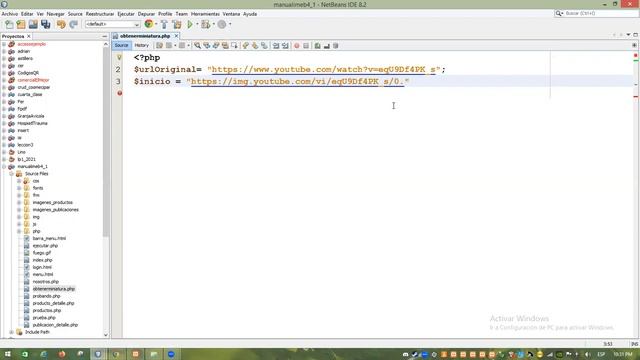Expand the css folder
Viewport: 640px width, 360px height.
coord(19,181)
